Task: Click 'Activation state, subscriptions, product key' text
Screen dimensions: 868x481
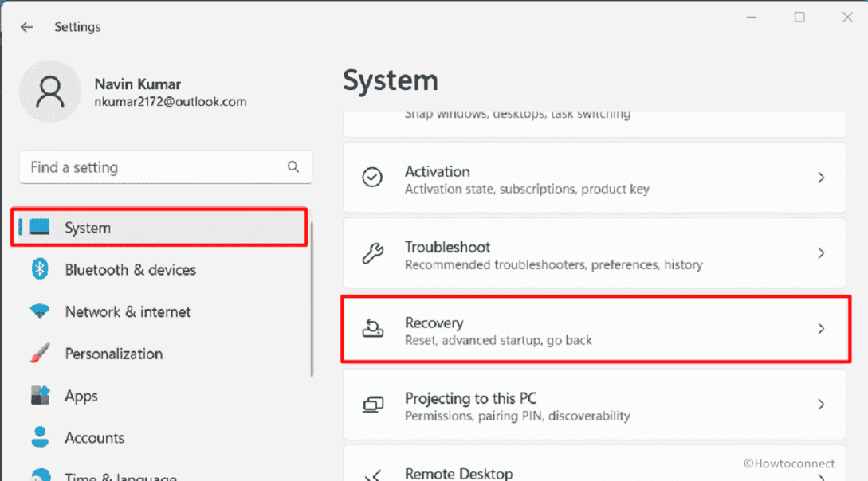Action: pyautogui.click(x=527, y=189)
